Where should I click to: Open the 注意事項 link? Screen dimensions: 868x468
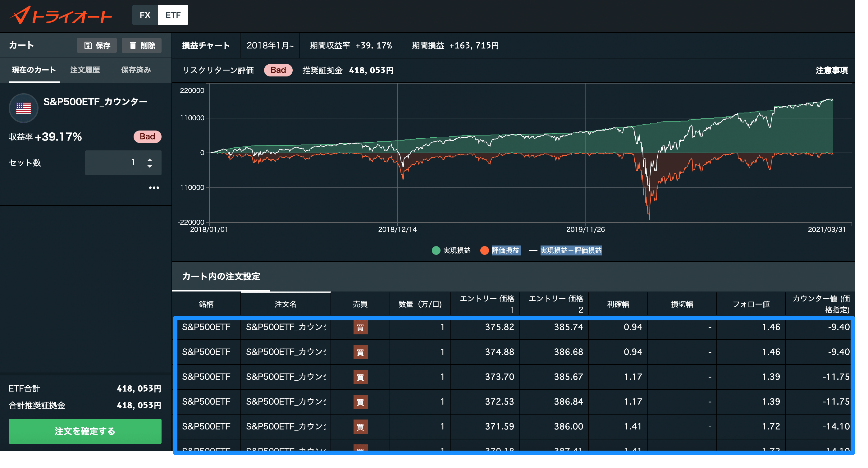click(832, 71)
